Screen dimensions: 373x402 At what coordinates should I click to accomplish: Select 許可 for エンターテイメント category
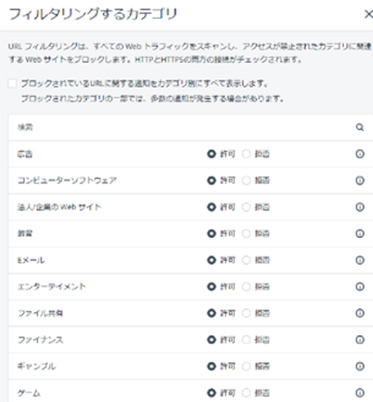tap(211, 287)
